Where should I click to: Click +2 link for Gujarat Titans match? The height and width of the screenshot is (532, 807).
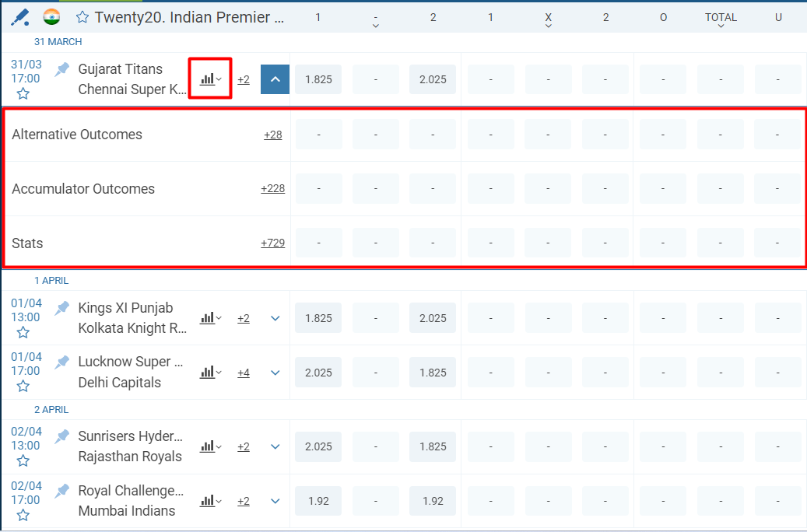click(x=244, y=80)
